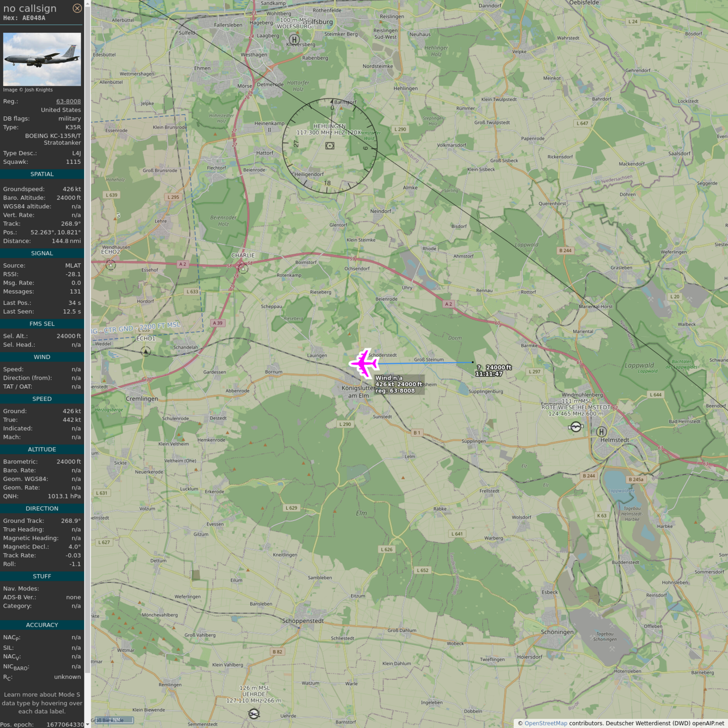Click the Helmstedt heliport H symbol
The height and width of the screenshot is (728, 728).
coord(601,432)
